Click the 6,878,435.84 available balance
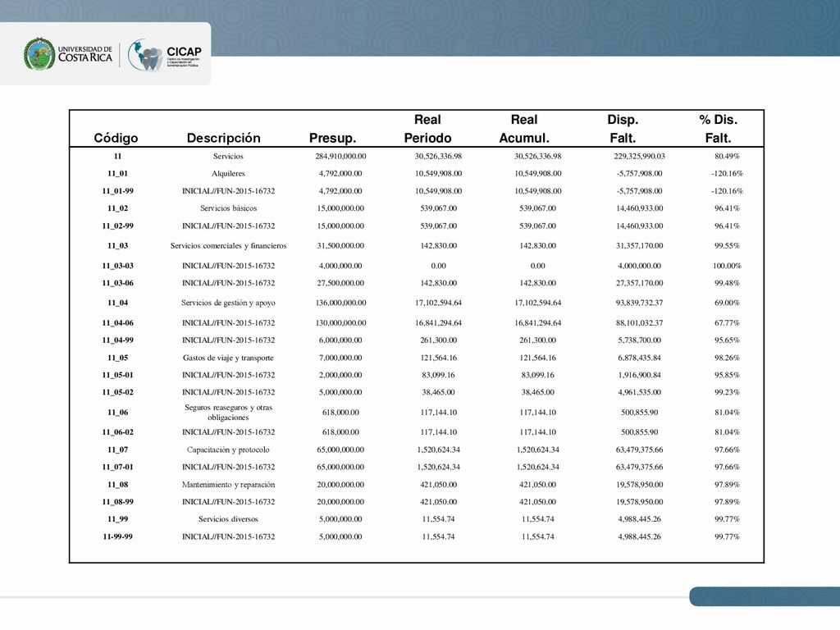Image resolution: width=840 pixels, height=630 pixels. point(640,358)
